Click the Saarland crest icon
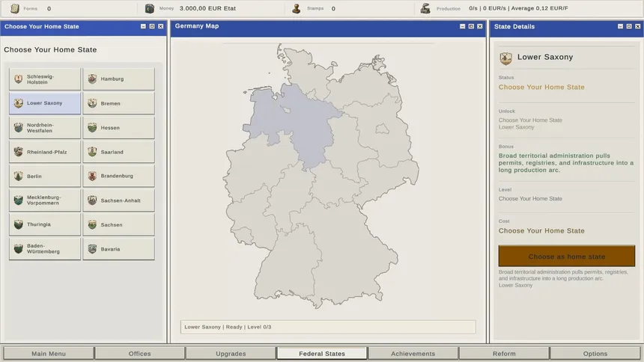This screenshot has height=362, width=644. [92, 151]
